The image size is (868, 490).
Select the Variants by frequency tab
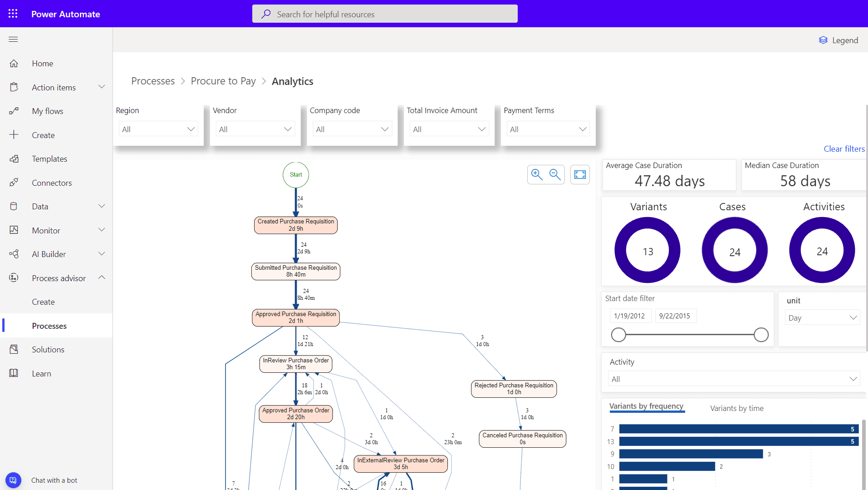[x=646, y=406]
